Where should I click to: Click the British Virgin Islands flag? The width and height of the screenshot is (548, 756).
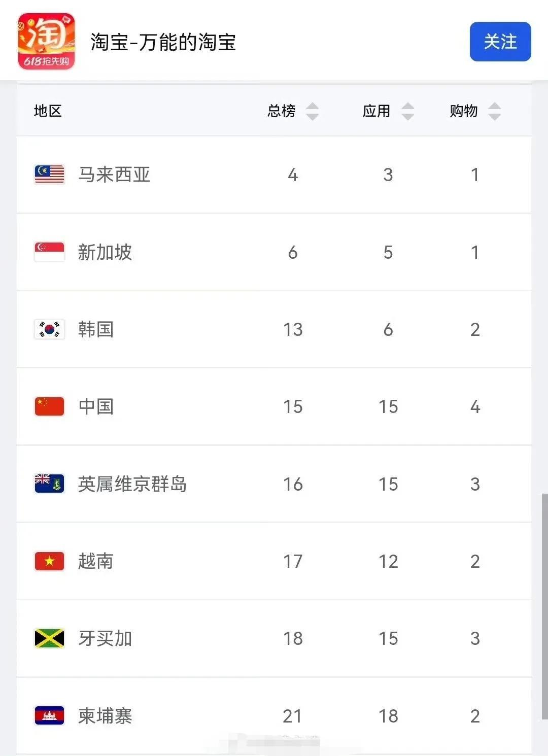point(49,484)
